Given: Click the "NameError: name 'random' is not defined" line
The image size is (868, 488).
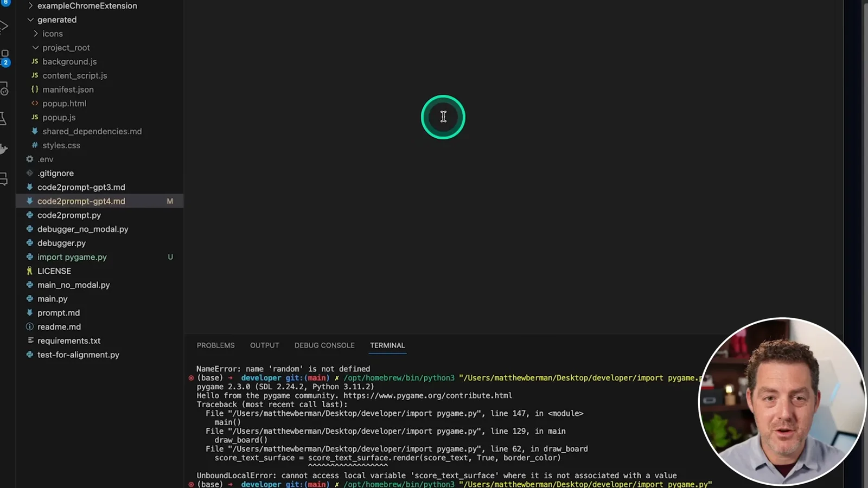Looking at the screenshot, I should pos(283,369).
